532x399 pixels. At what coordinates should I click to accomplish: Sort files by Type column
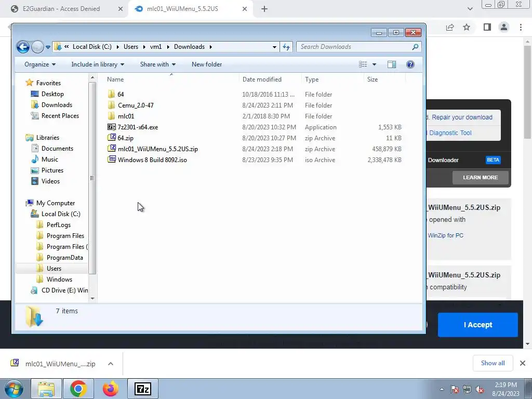point(312,79)
